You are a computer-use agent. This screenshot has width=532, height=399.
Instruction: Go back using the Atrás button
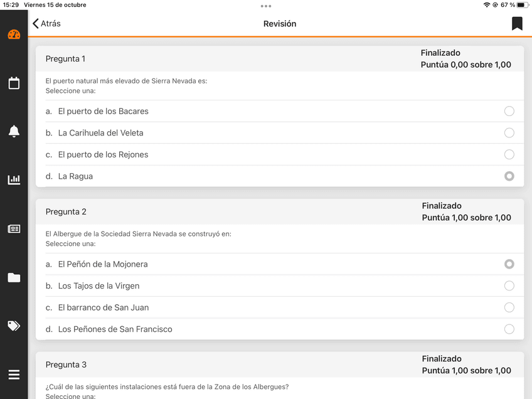47,24
